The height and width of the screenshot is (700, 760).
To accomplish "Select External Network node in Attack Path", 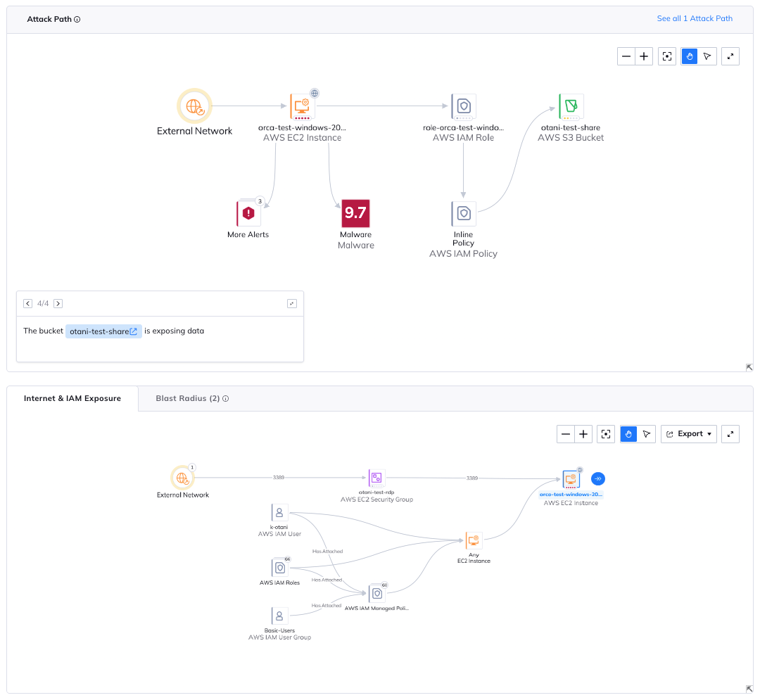I will click(x=194, y=106).
